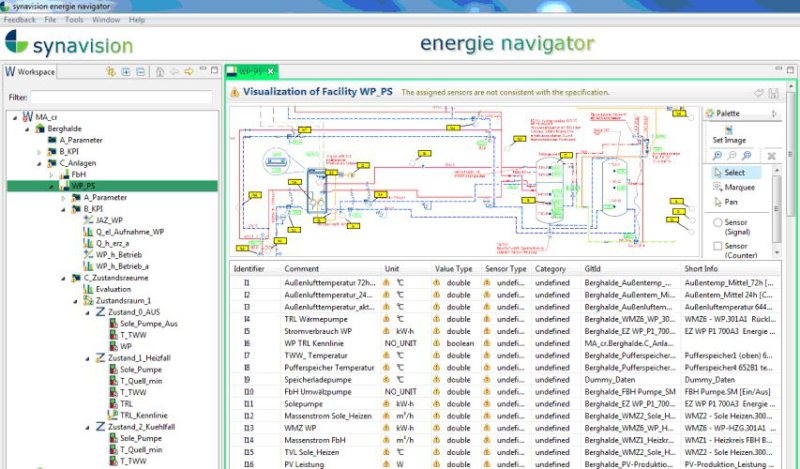Select the 'boolean' value type cell

pyautogui.click(x=460, y=343)
